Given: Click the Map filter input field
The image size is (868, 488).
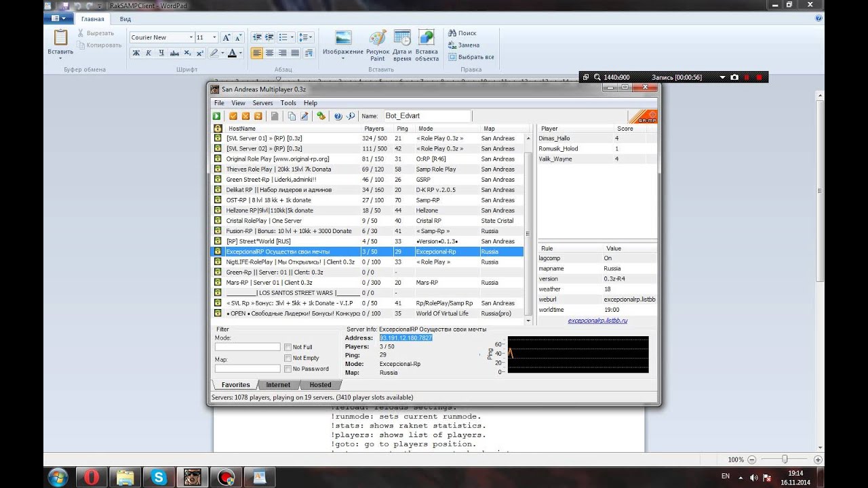Looking at the screenshot, I should [248, 369].
